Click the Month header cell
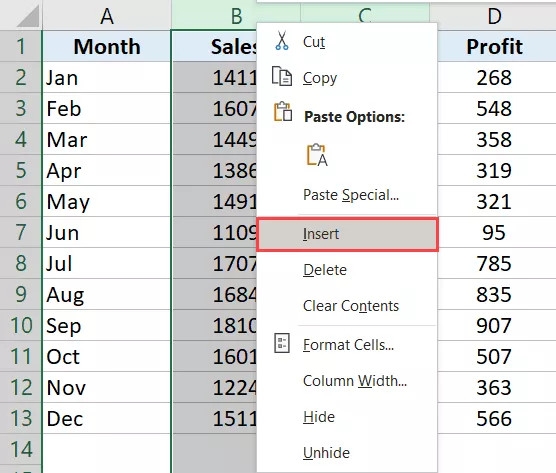Viewport: 556px width, 473px height. [107, 46]
